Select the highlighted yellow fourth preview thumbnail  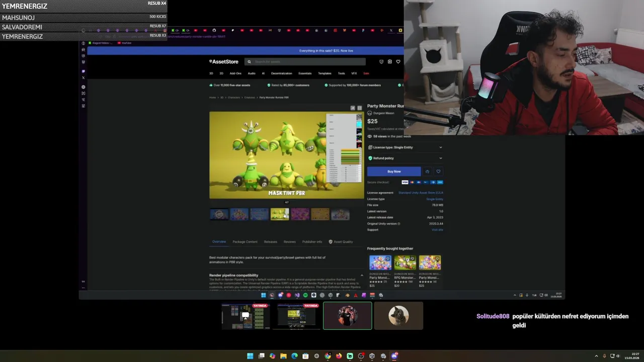tap(280, 215)
